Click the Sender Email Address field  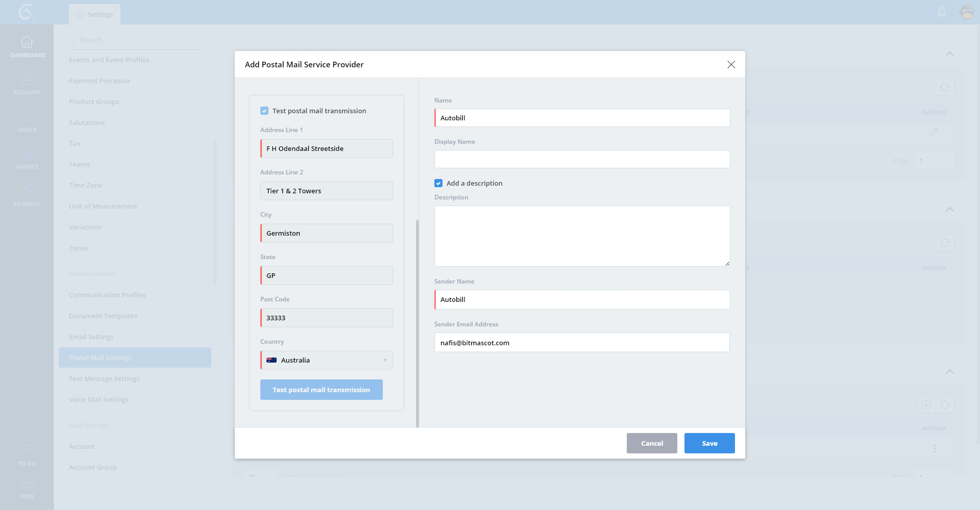[582, 343]
